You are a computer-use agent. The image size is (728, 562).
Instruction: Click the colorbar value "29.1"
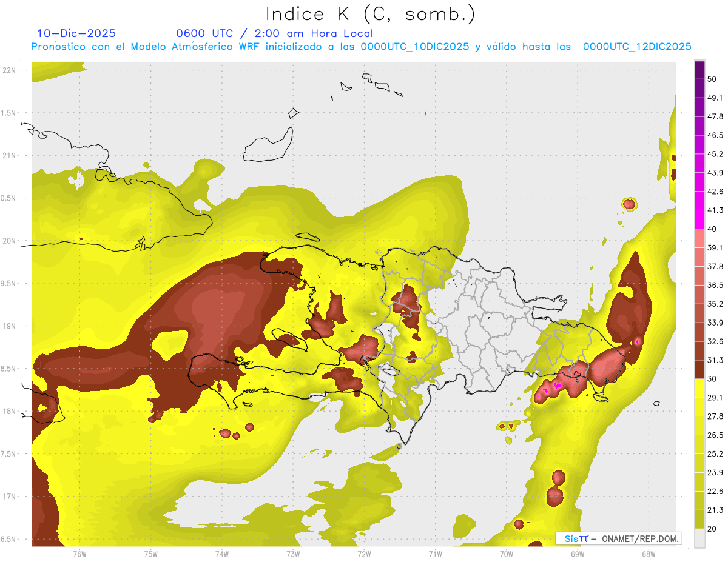pos(715,398)
